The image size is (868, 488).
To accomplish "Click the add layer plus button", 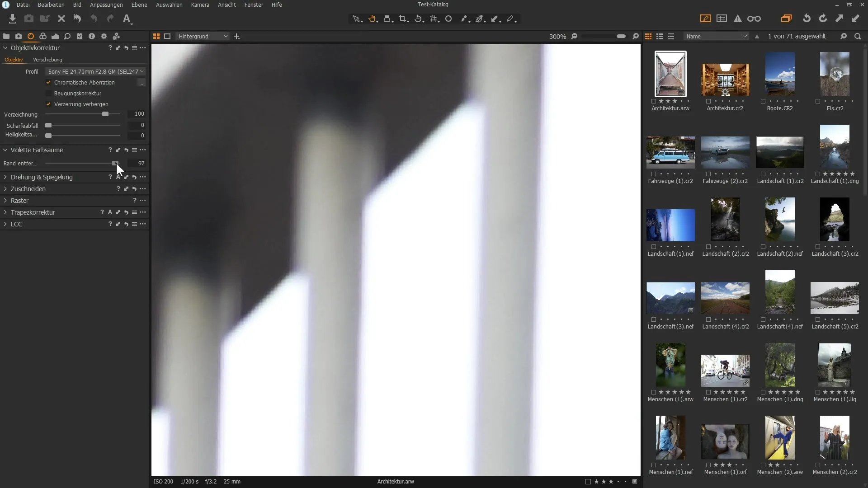I will 236,36.
